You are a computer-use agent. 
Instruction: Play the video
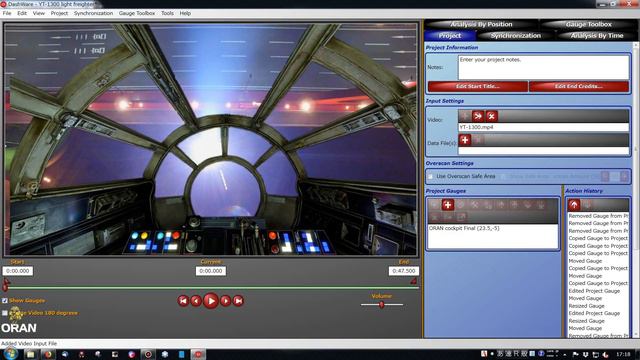pos(211,301)
